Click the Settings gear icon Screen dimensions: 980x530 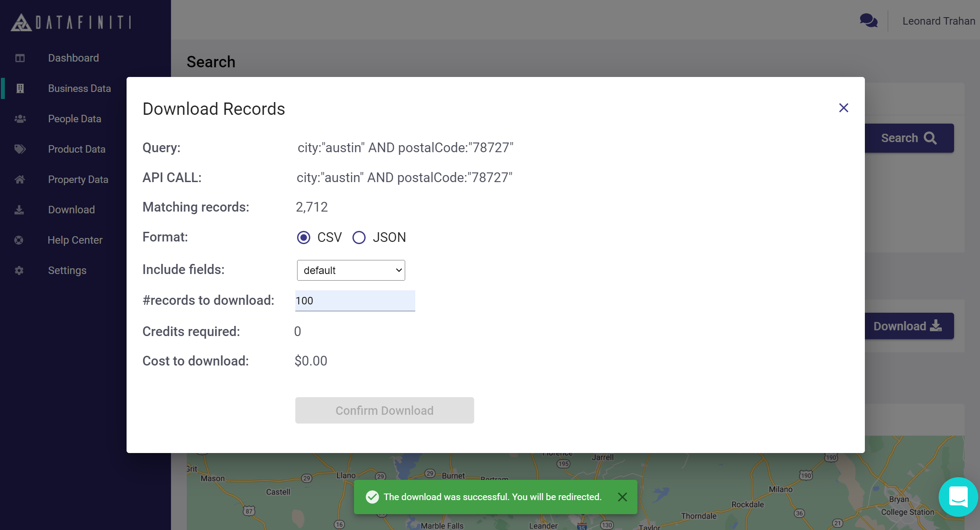[x=19, y=270]
